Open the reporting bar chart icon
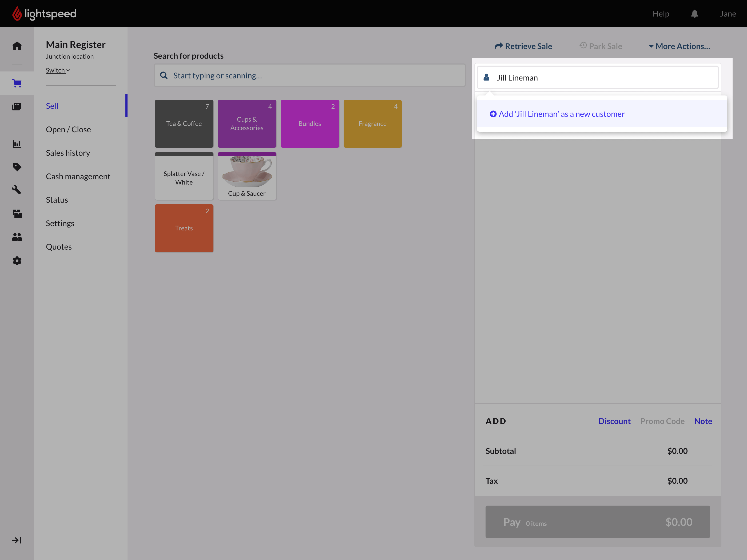This screenshot has height=560, width=747. coord(17,144)
